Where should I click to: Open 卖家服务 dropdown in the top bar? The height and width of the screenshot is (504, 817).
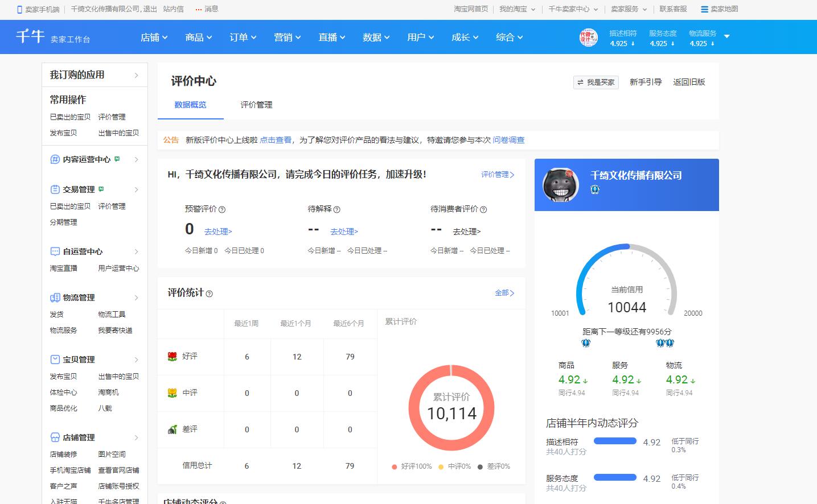tap(629, 9)
